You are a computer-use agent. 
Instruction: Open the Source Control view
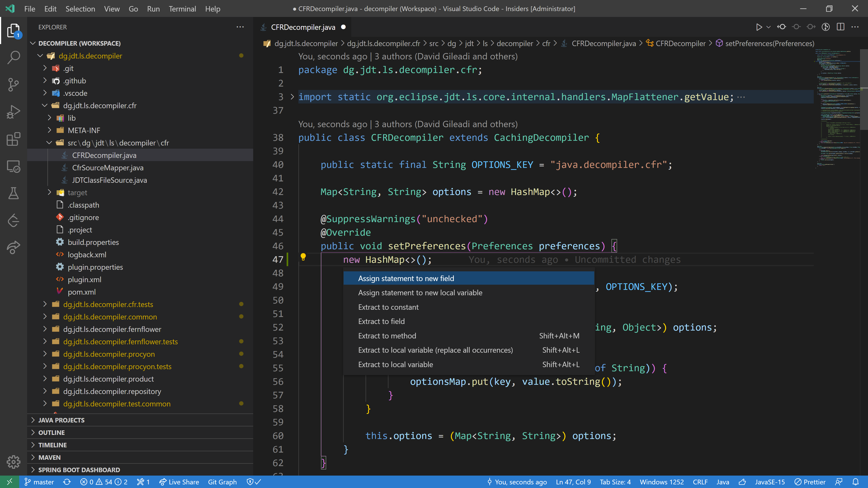14,84
